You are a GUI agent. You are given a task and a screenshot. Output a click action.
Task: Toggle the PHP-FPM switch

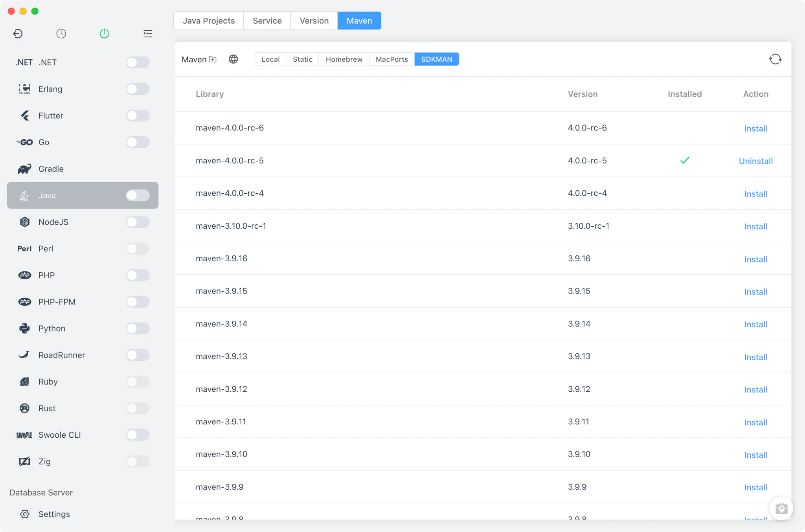[x=138, y=302]
